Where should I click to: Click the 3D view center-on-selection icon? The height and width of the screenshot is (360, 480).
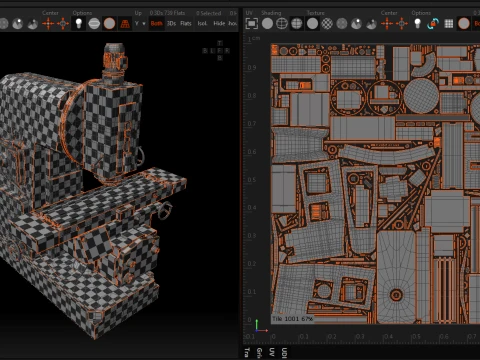(63, 24)
